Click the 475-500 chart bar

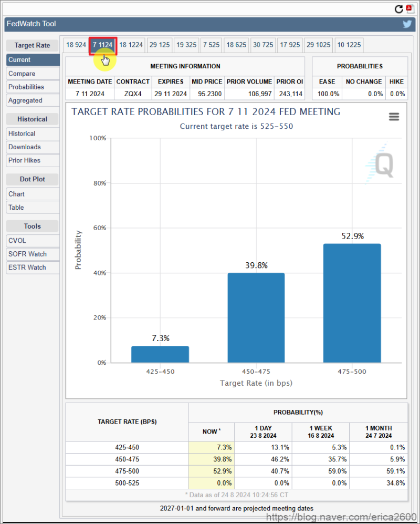(x=352, y=303)
